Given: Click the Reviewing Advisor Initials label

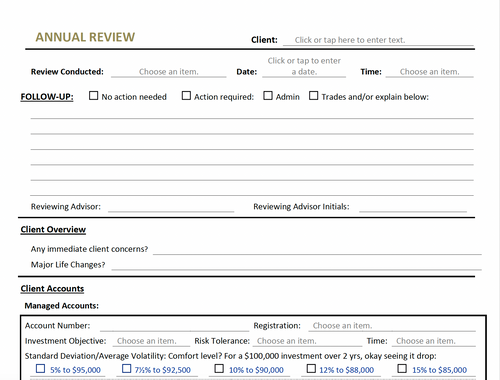Looking at the screenshot, I should (x=301, y=207).
